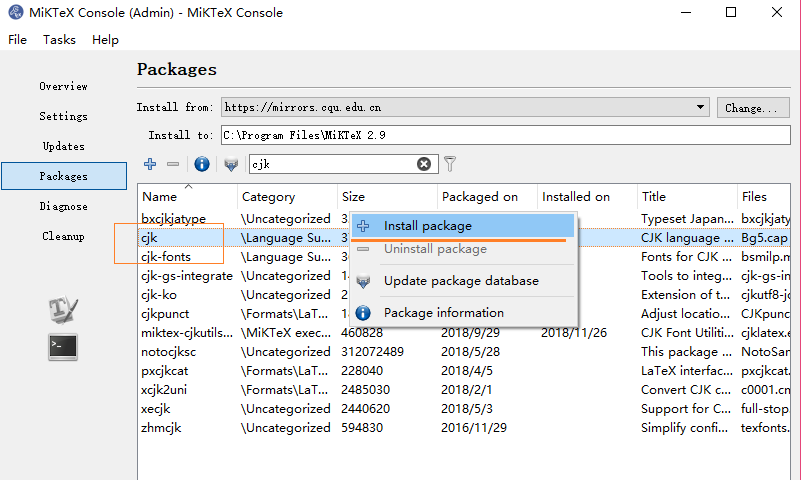The height and width of the screenshot is (480, 801).
Task: Select the Packages sidebar page
Action: pyautogui.click(x=64, y=176)
